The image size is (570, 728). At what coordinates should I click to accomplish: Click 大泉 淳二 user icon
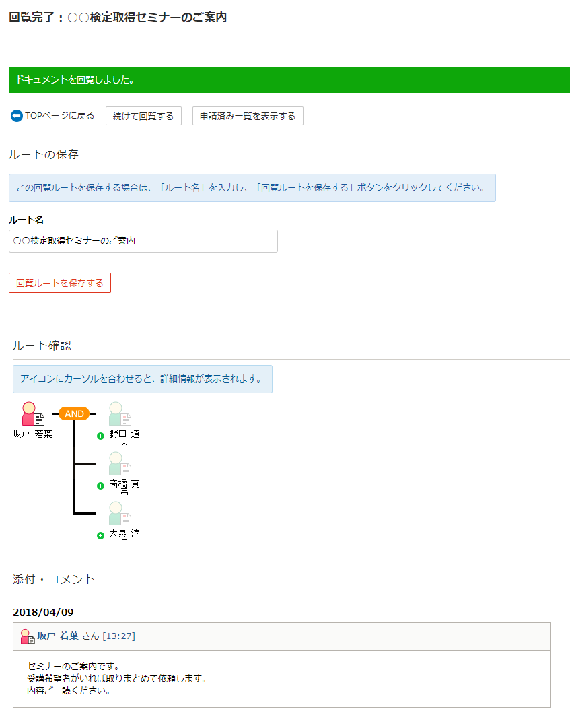pyautogui.click(x=120, y=513)
